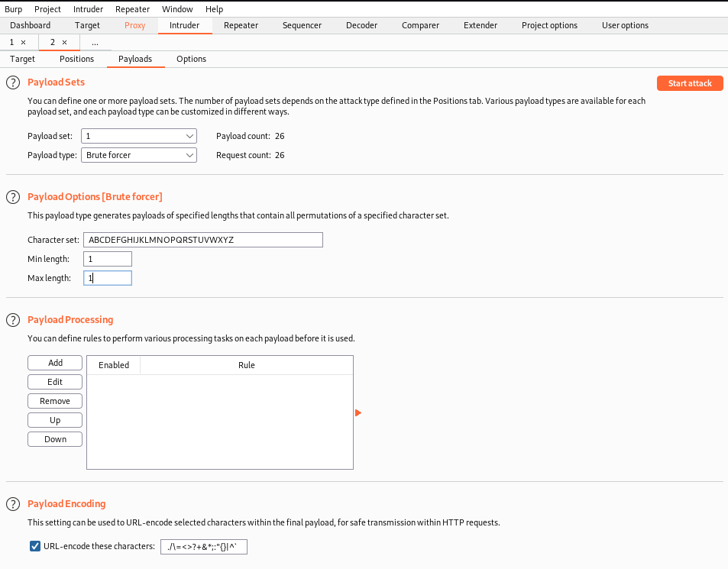
Task: Open the Project menu
Action: 47,9
